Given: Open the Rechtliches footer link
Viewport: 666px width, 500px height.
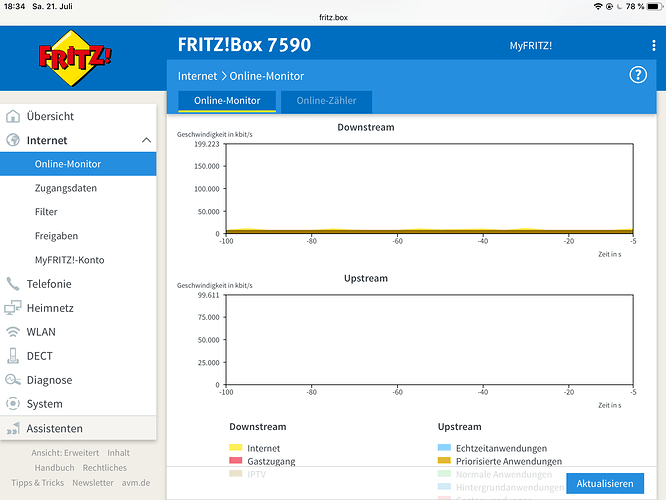Looking at the screenshot, I should [104, 468].
